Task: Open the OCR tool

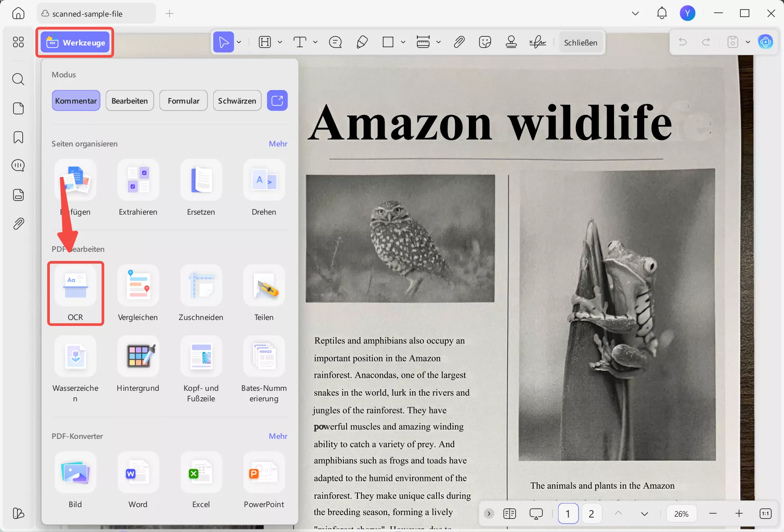Action: pos(75,294)
